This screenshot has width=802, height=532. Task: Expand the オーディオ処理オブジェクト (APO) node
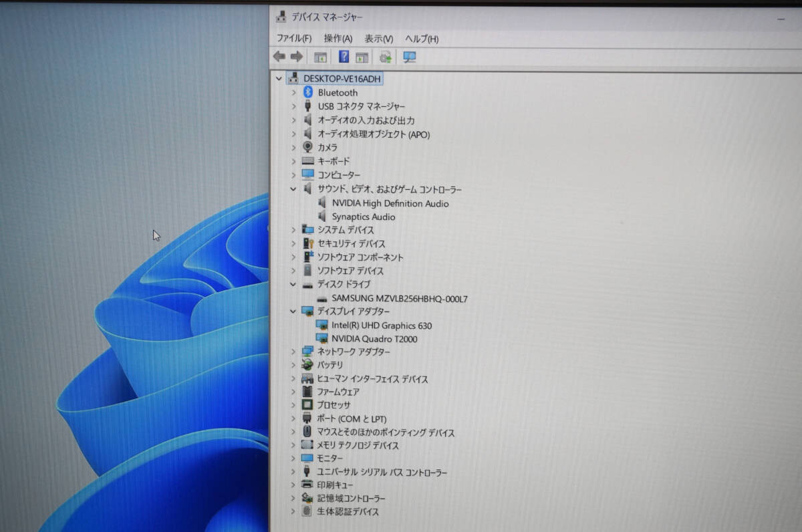(x=293, y=134)
